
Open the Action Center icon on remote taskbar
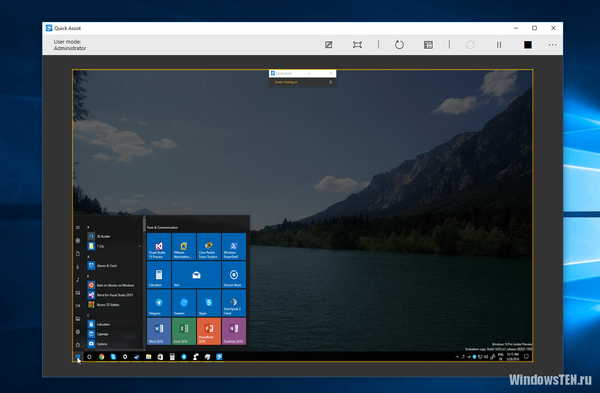click(527, 357)
